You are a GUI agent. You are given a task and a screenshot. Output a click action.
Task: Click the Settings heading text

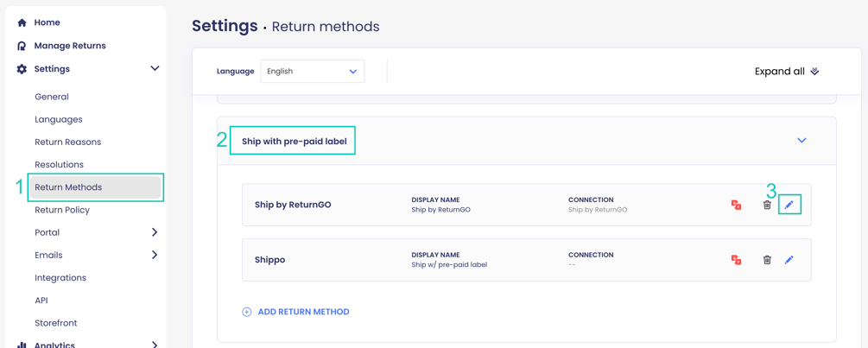coord(225,26)
